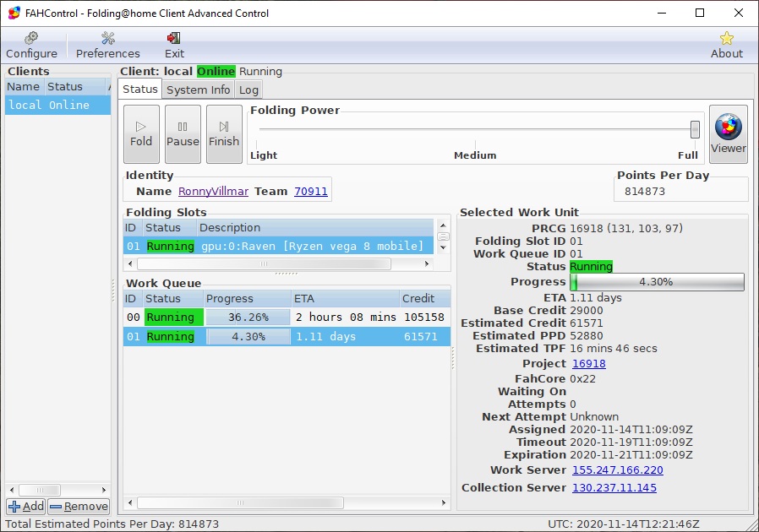Screen dimensions: 759x532
Task: Click Work Queue horizontal scroll right arrow
Action: (444, 503)
